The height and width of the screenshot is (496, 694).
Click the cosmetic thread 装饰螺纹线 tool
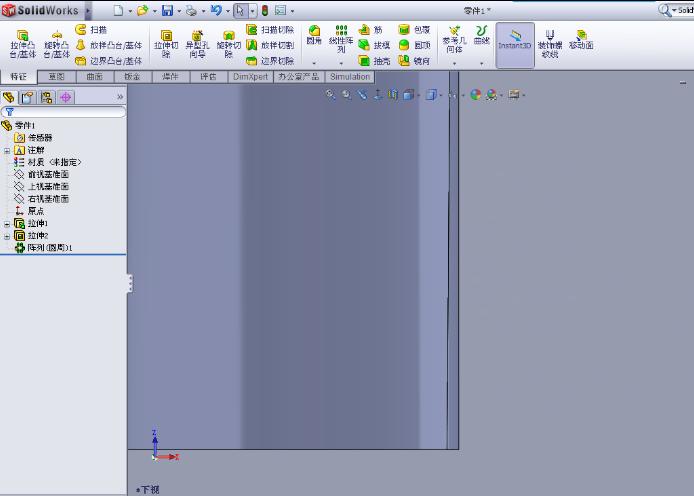point(550,44)
